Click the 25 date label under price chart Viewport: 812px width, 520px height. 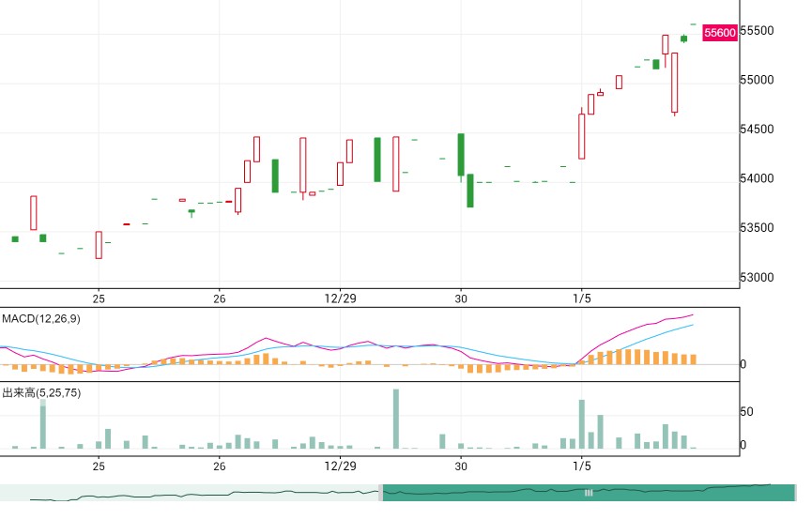[x=99, y=298]
